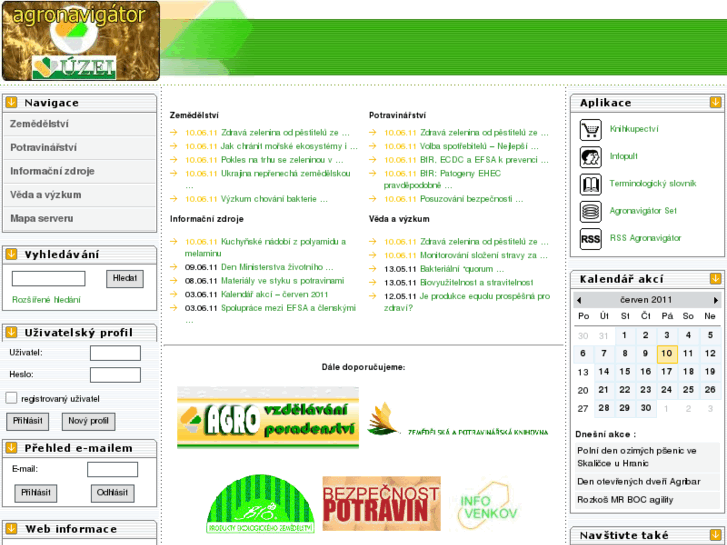Image resolution: width=727 pixels, height=545 pixels.
Task: Open the Knihkupectví shopping cart icon
Action: [x=590, y=130]
